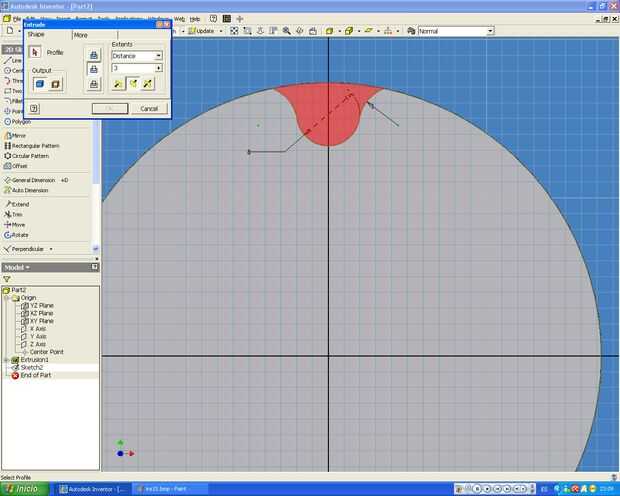
Task: Set the midplane extrude direction
Action: pyautogui.click(x=147, y=84)
